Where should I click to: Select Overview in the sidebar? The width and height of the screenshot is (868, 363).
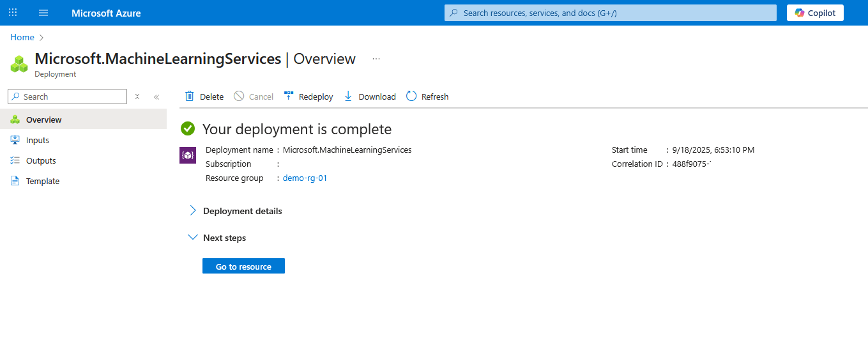coord(83,120)
